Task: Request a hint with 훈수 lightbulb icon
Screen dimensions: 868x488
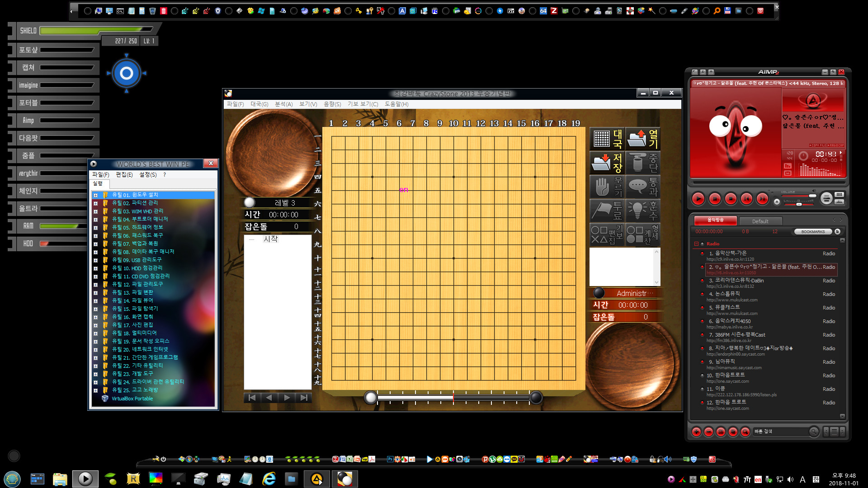Action: [x=642, y=211]
